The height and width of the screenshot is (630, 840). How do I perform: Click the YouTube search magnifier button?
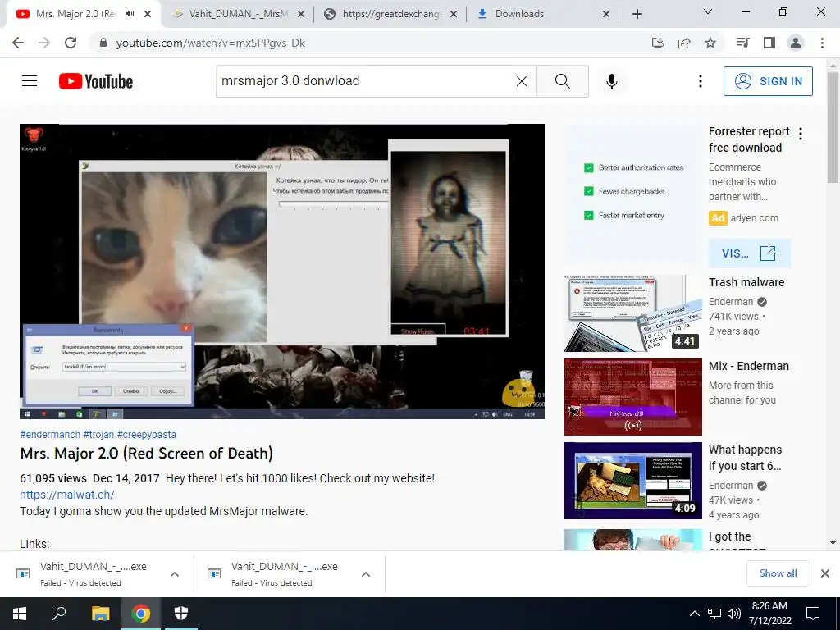[563, 81]
